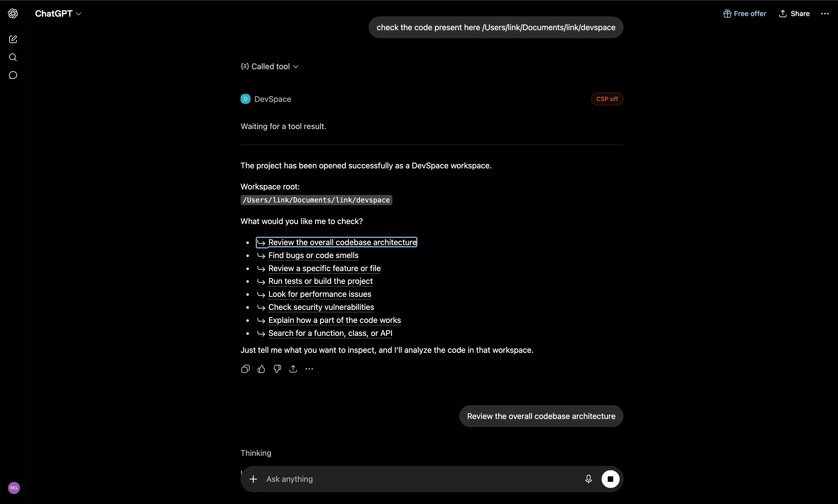Focus the Ask anything input field
The width and height of the screenshot is (838, 504).
click(x=421, y=479)
